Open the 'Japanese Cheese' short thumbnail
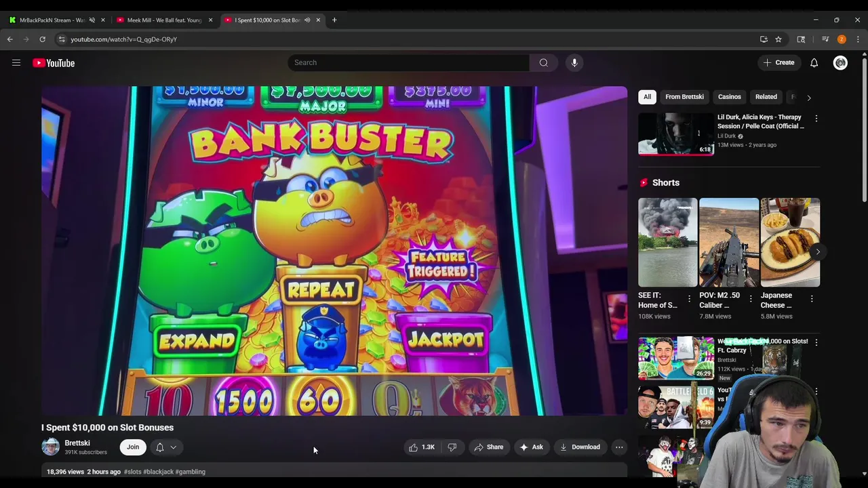Viewport: 868px width, 488px height. (x=790, y=243)
